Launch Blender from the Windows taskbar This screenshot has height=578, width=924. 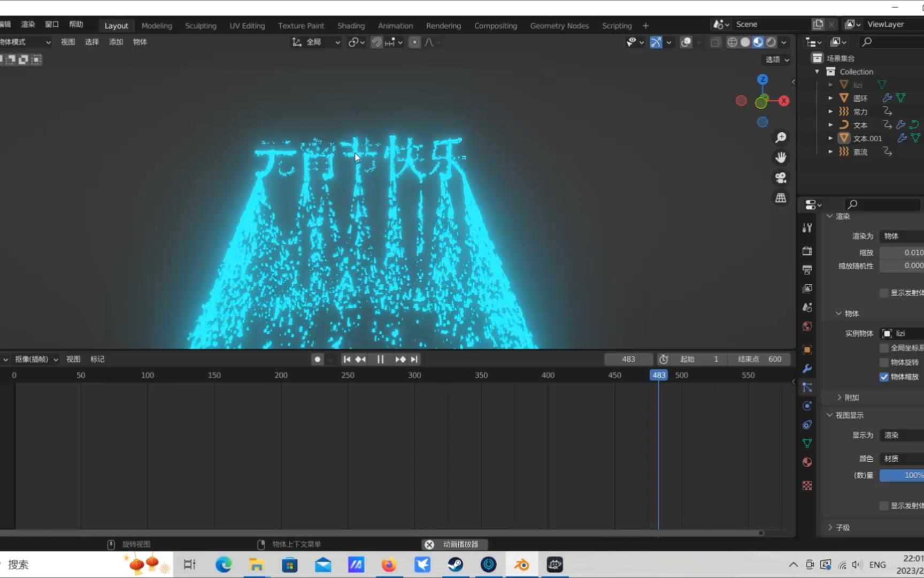521,564
